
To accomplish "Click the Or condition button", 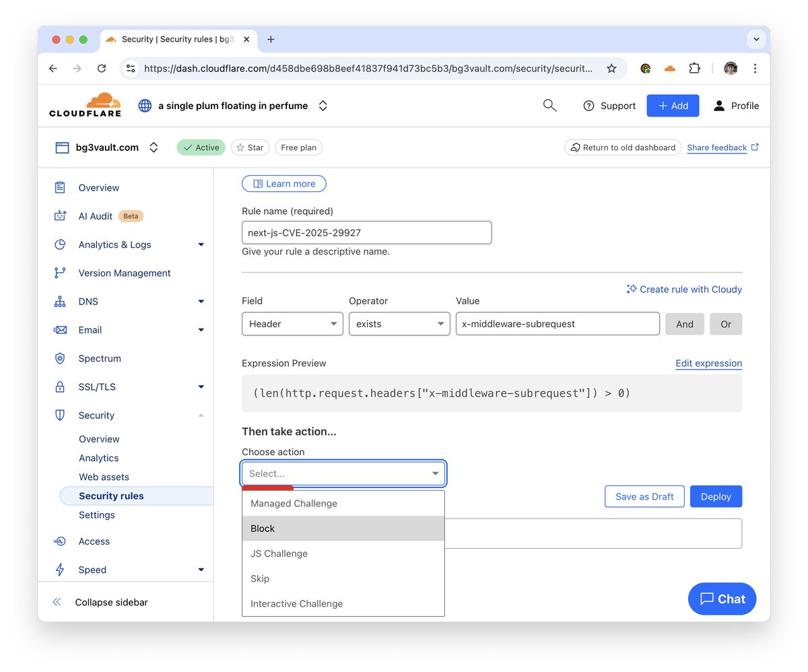I will point(726,324).
